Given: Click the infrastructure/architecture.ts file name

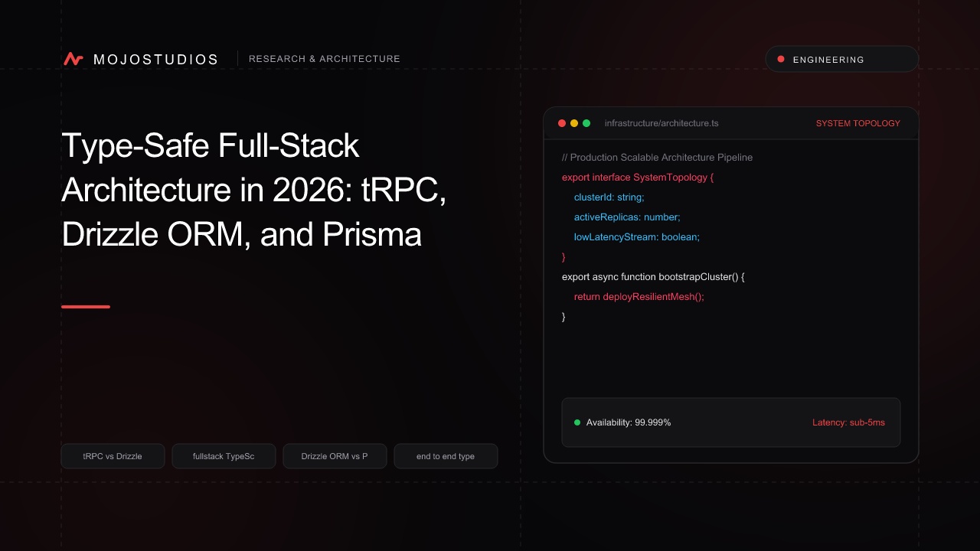Looking at the screenshot, I should tap(661, 123).
